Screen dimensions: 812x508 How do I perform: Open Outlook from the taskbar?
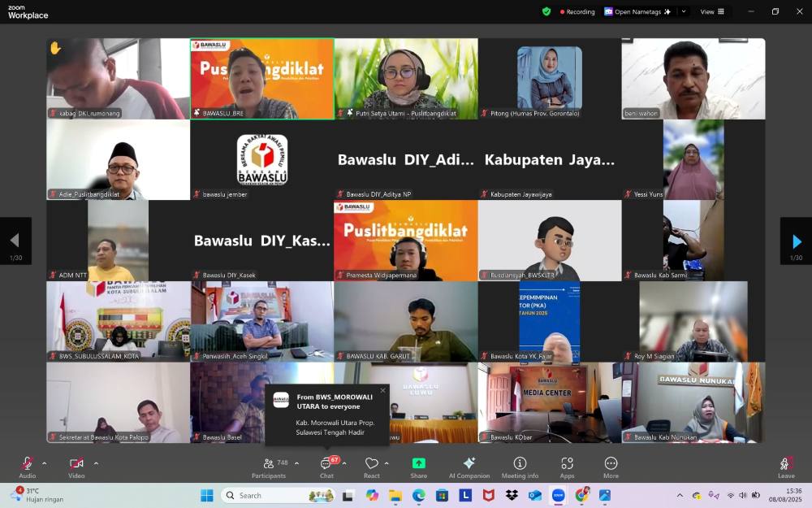point(535,496)
